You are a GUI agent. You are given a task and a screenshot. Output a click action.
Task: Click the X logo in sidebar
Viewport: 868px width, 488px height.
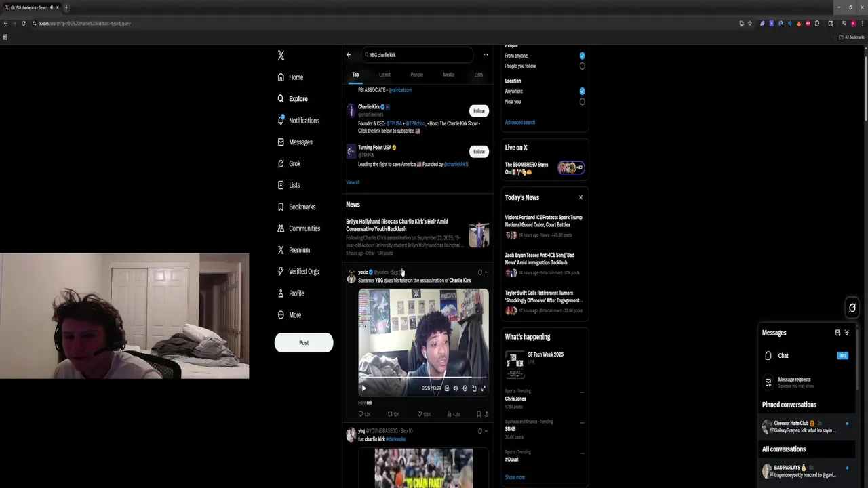point(281,56)
